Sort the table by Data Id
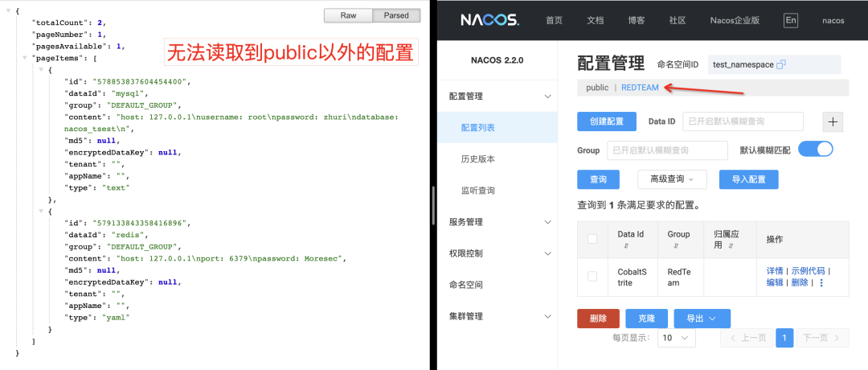This screenshot has width=868, height=370. click(x=625, y=247)
